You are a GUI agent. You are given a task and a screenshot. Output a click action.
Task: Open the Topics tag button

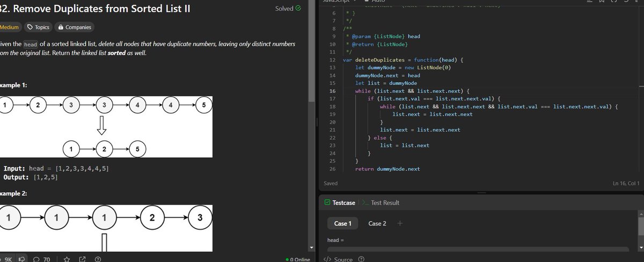point(39,27)
